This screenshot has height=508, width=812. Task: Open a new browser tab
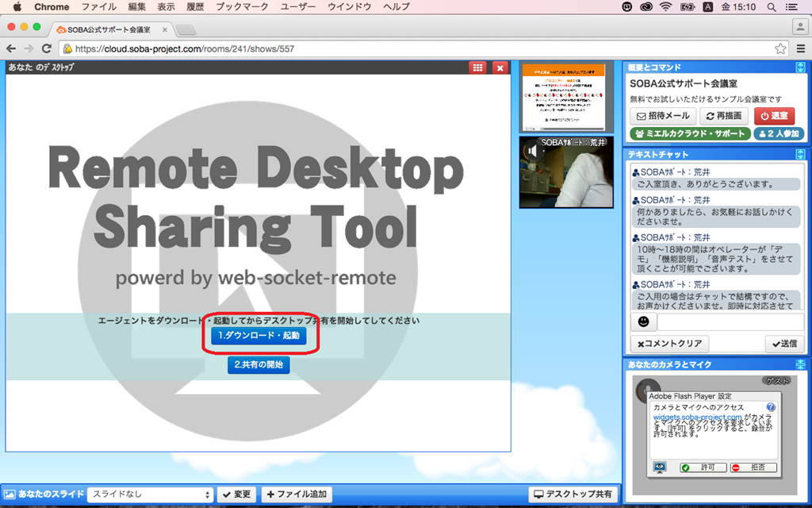(x=186, y=30)
